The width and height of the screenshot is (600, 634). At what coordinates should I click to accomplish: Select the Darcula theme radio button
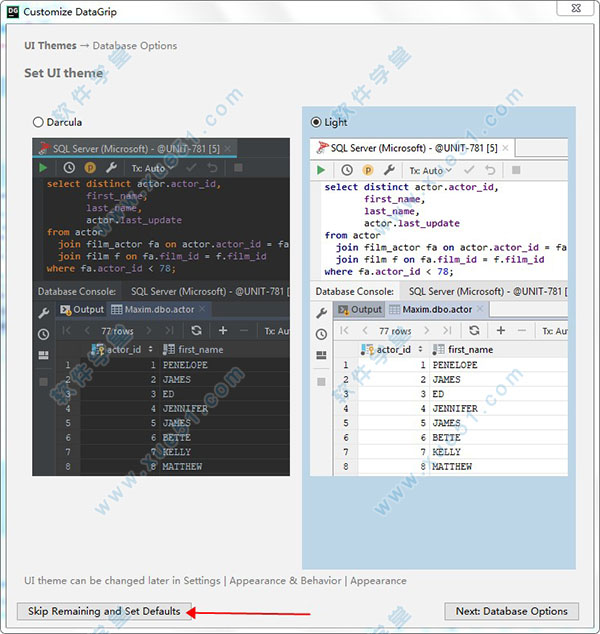coord(38,122)
